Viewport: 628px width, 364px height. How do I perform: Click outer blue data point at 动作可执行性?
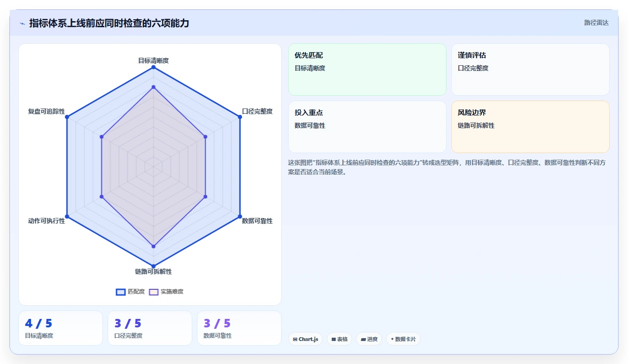tap(67, 217)
